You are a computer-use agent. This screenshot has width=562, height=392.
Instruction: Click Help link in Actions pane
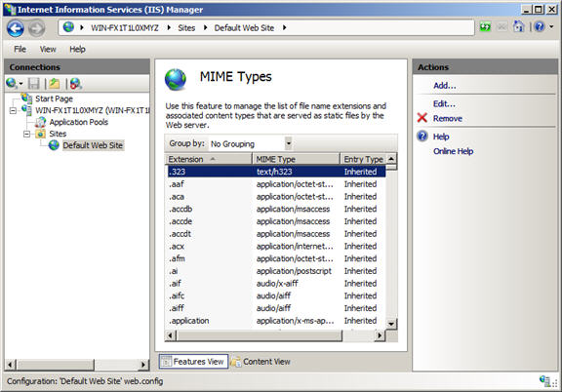click(441, 137)
